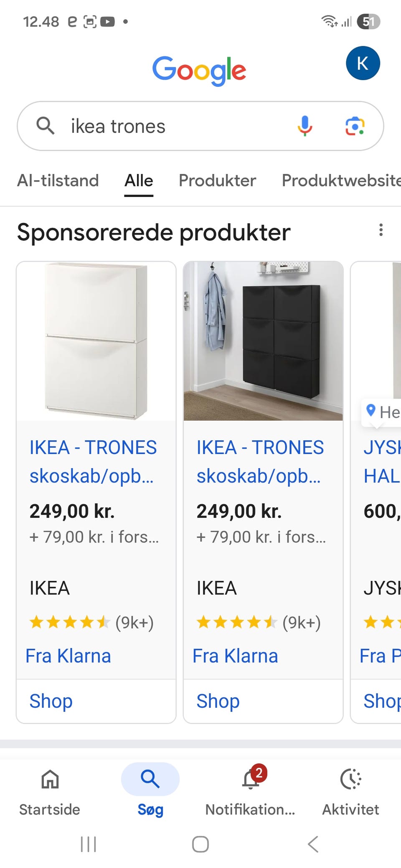Screen dimensions: 401x868
Task: Switch to the Produkter tab
Action: (x=217, y=181)
